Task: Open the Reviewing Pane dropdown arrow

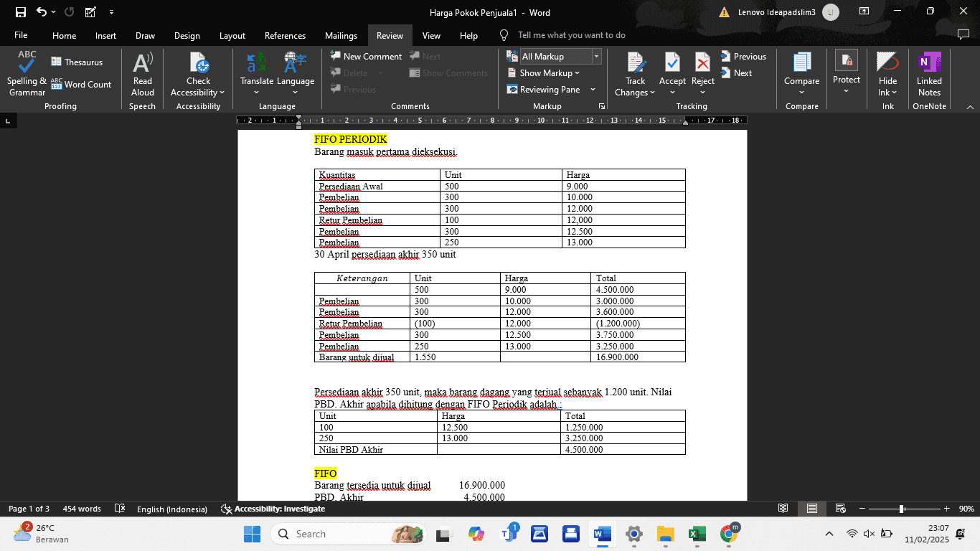Action: [593, 89]
